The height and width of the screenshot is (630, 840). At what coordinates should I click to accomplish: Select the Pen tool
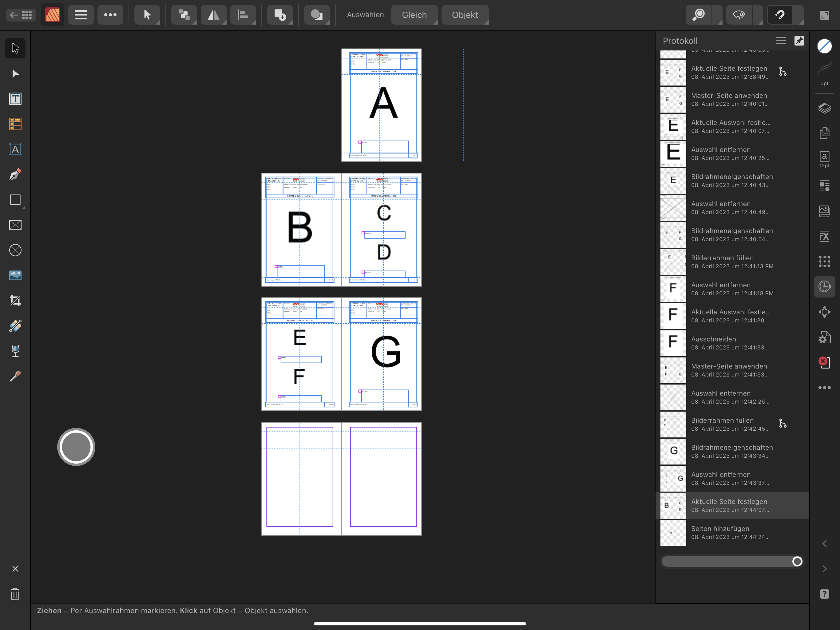(15, 174)
